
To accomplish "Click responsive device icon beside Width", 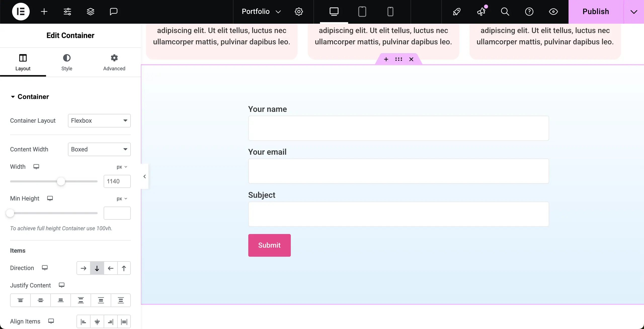I will tap(36, 167).
